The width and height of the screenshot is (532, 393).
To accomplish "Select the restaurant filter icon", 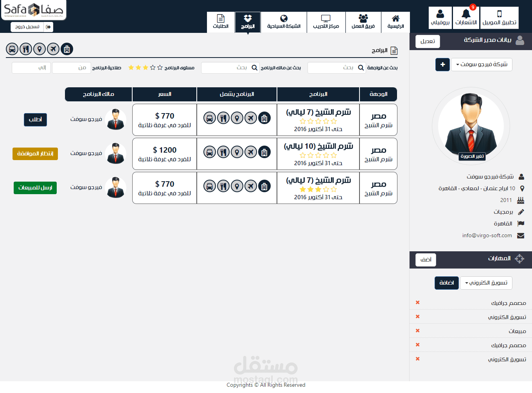I will (x=26, y=49).
